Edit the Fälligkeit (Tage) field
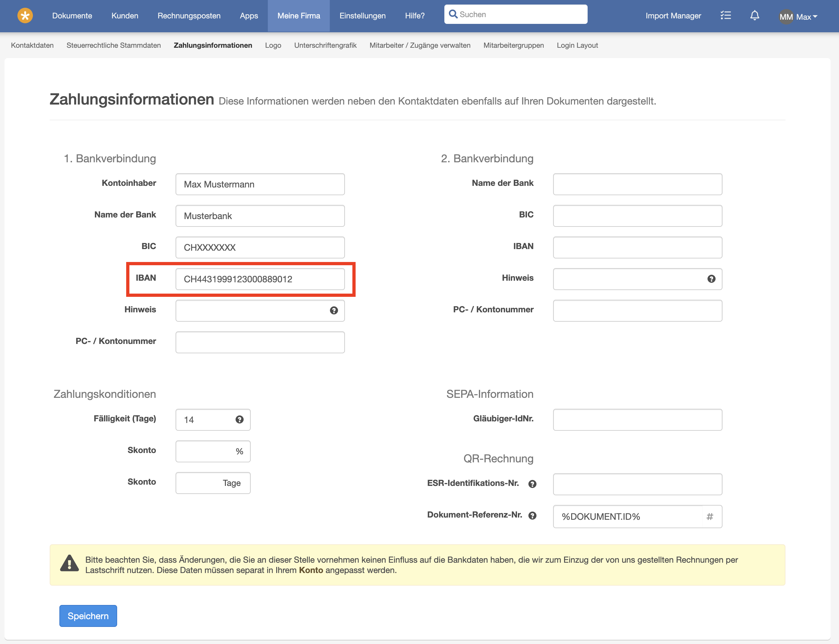The image size is (839, 644). pyautogui.click(x=213, y=420)
